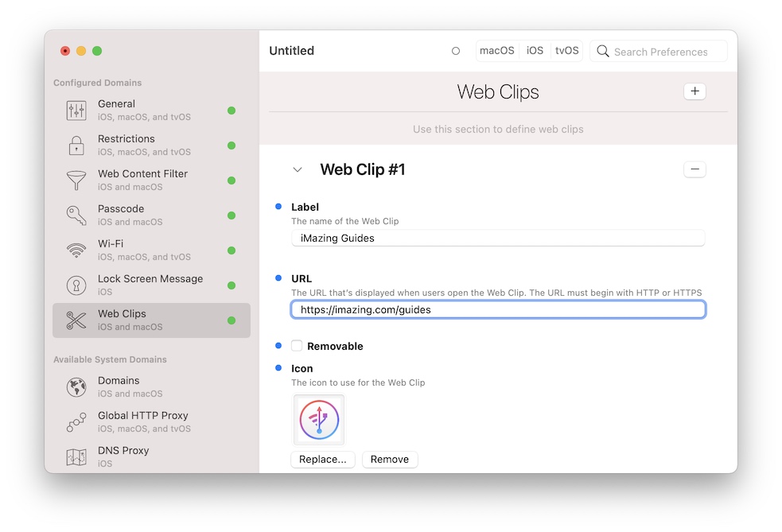Click the Web Content Filter funnel icon
This screenshot has width=782, height=532.
pos(76,181)
